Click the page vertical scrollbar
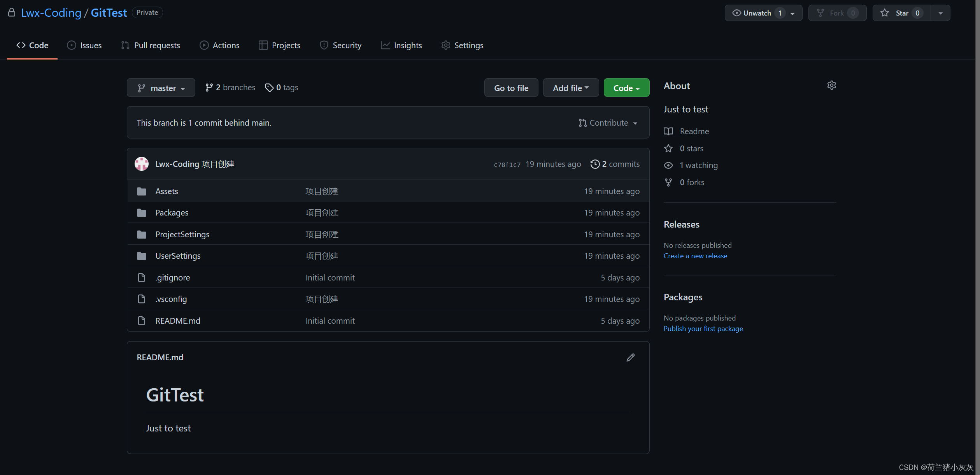Screen dimensions: 980x475 (977, 237)
